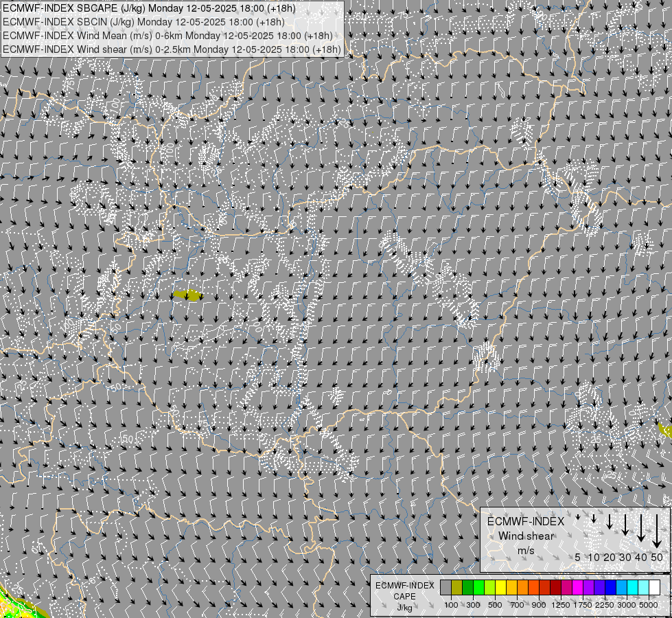Image resolution: width=672 pixels, height=618 pixels.
Task: Click the SBCAPE header line
Action: pyautogui.click(x=149, y=8)
